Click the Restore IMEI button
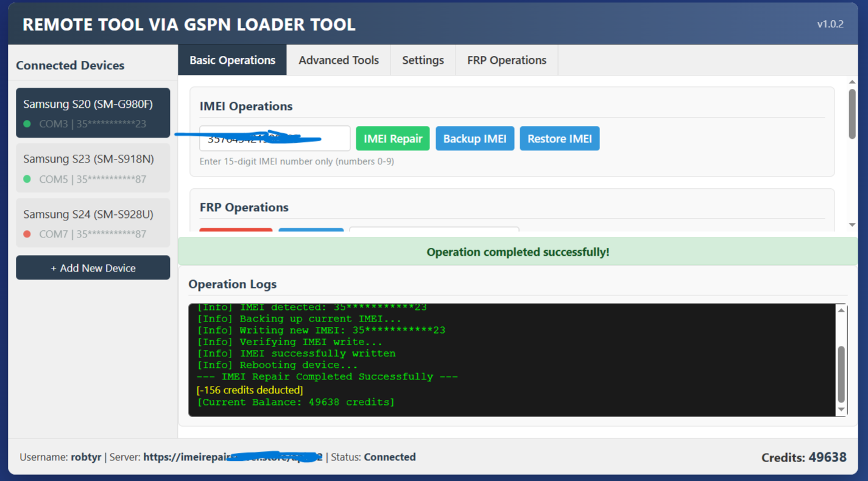The image size is (868, 481). [559, 139]
